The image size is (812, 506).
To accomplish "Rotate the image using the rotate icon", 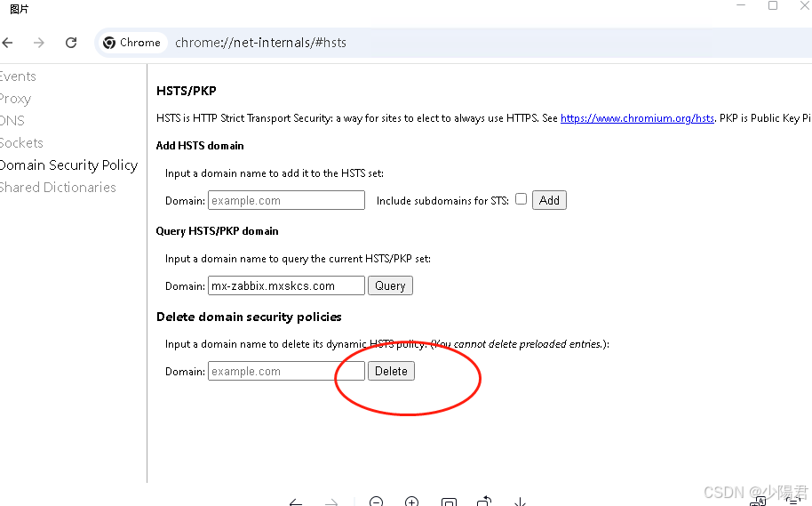I will pos(484,502).
